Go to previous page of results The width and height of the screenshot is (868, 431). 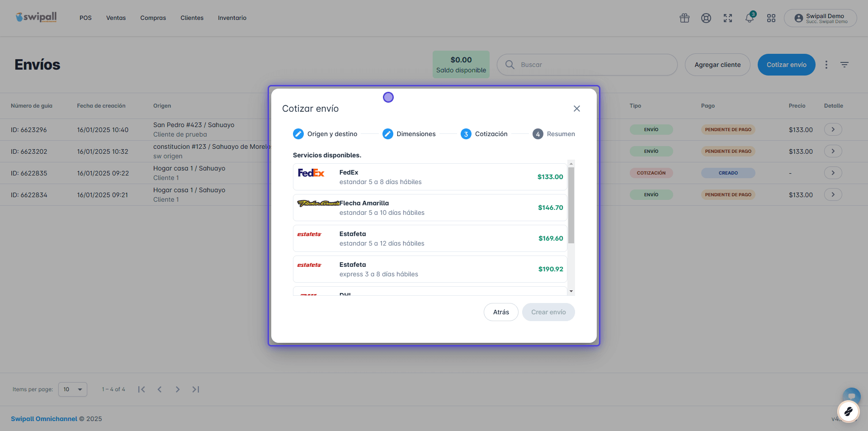(x=160, y=389)
